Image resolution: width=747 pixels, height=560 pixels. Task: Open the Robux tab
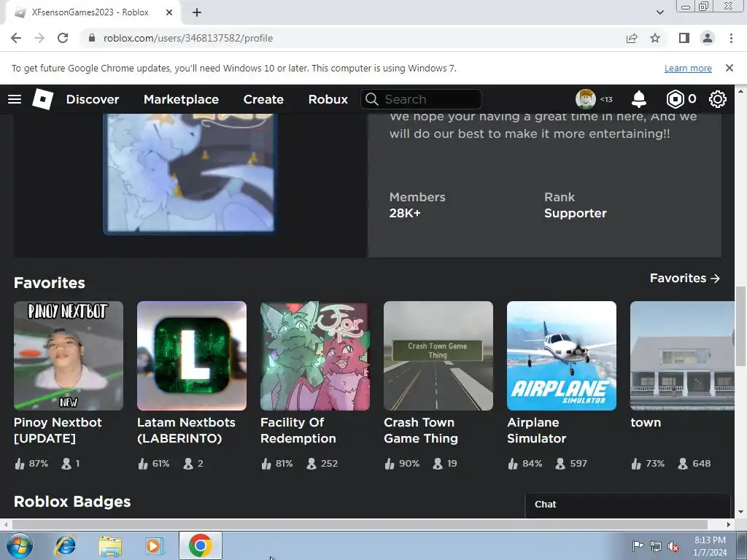[x=328, y=99]
